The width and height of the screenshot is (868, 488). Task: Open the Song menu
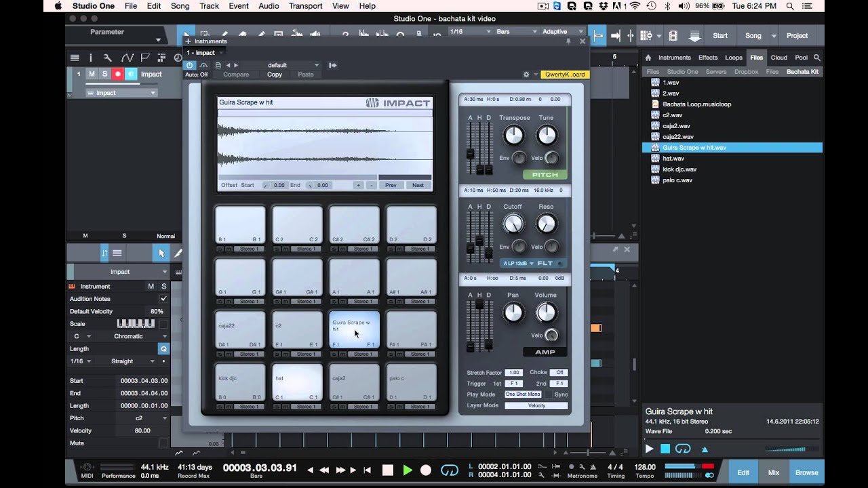[x=180, y=6]
